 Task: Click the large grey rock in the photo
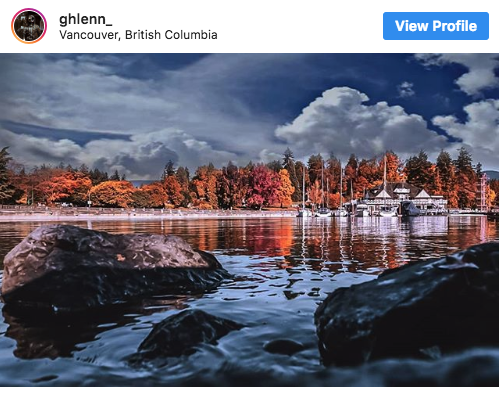(x=110, y=263)
